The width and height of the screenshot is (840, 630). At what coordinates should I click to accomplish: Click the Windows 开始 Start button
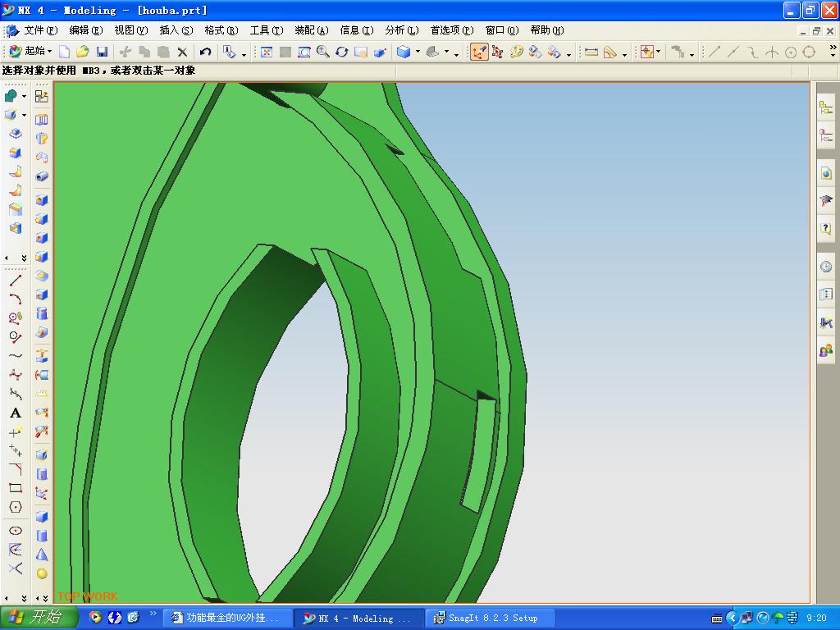point(39,618)
